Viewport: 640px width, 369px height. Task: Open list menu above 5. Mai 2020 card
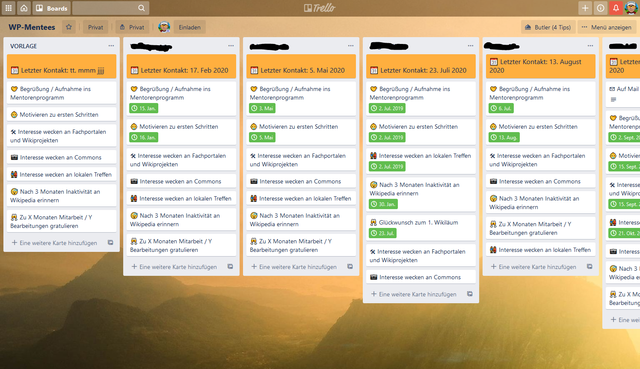[351, 46]
